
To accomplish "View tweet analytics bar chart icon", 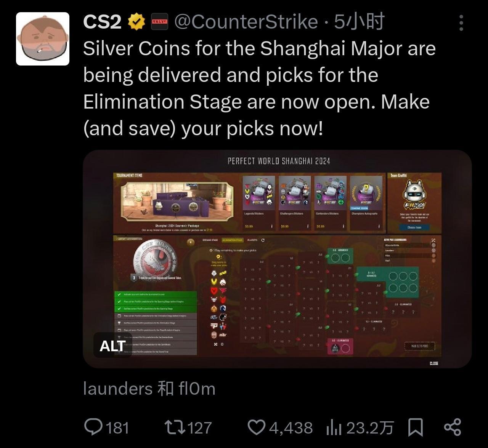I will [x=334, y=428].
